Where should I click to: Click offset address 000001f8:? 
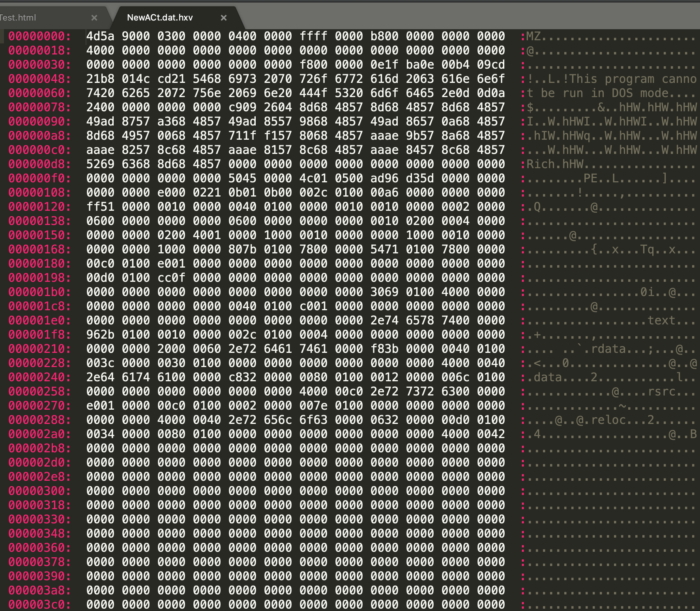pyautogui.click(x=39, y=335)
